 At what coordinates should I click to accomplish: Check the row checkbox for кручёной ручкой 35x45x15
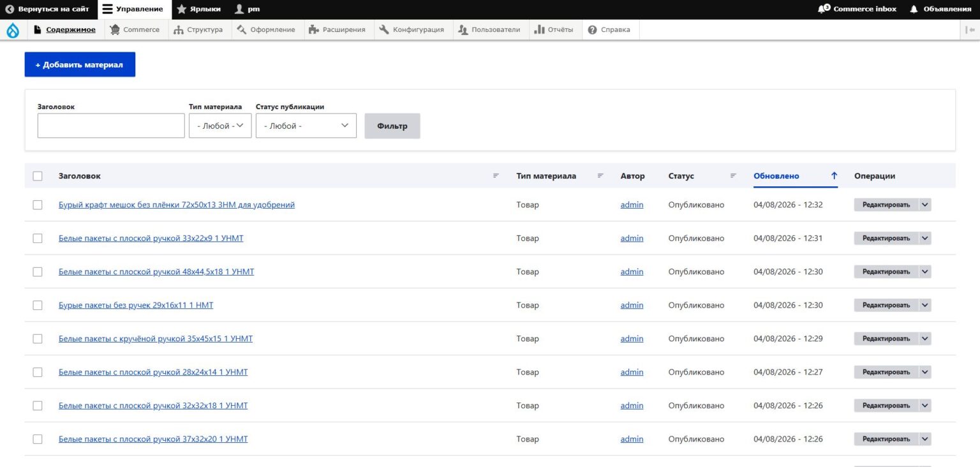tap(38, 339)
